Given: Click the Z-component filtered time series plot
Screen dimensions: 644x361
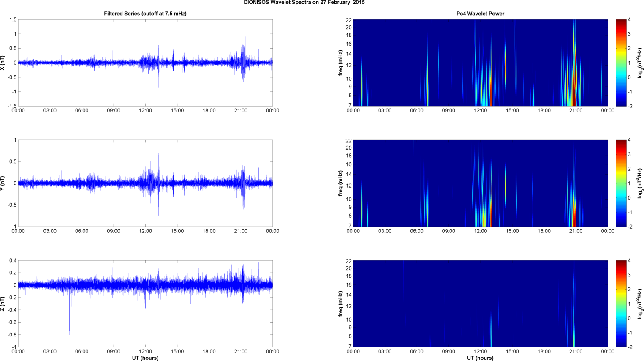Looking at the screenshot, I should 145,304.
